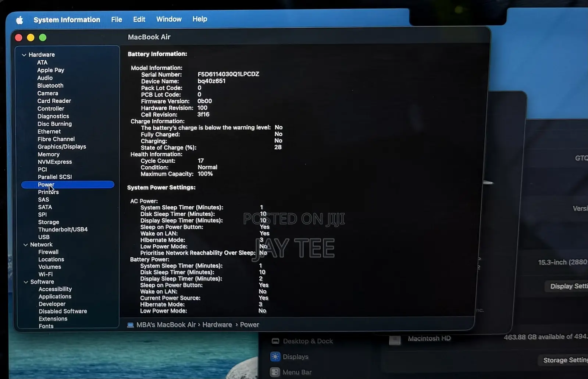Click MBA's MacBook Air in the path bar

click(166, 325)
